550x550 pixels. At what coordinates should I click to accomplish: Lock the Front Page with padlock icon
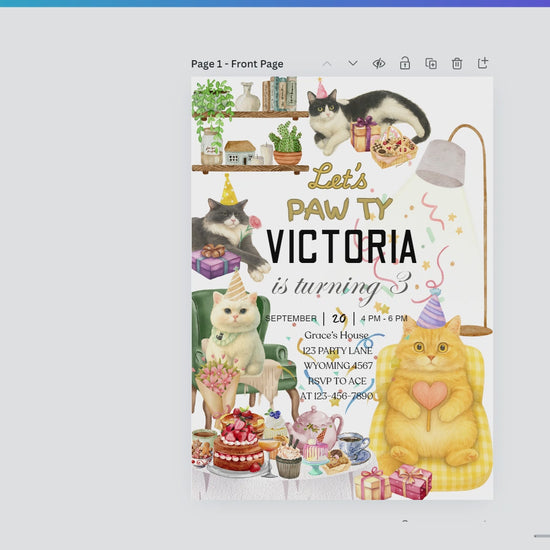pos(405,63)
